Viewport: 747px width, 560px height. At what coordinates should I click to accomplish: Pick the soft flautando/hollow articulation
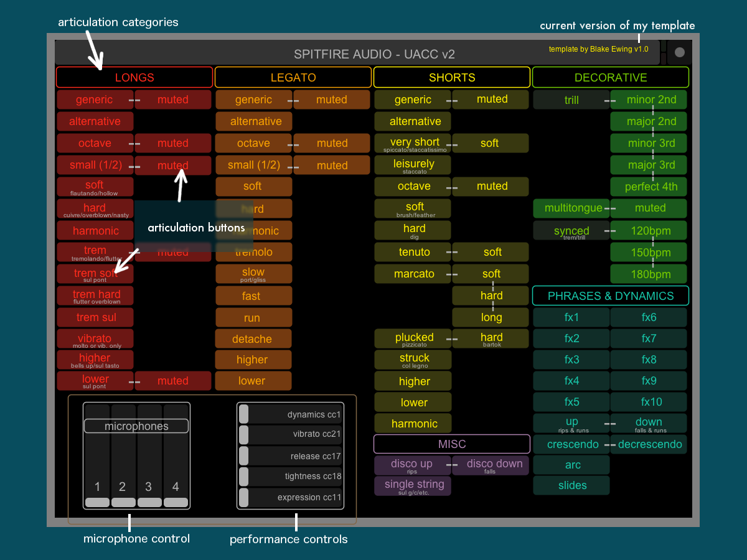coord(95,187)
